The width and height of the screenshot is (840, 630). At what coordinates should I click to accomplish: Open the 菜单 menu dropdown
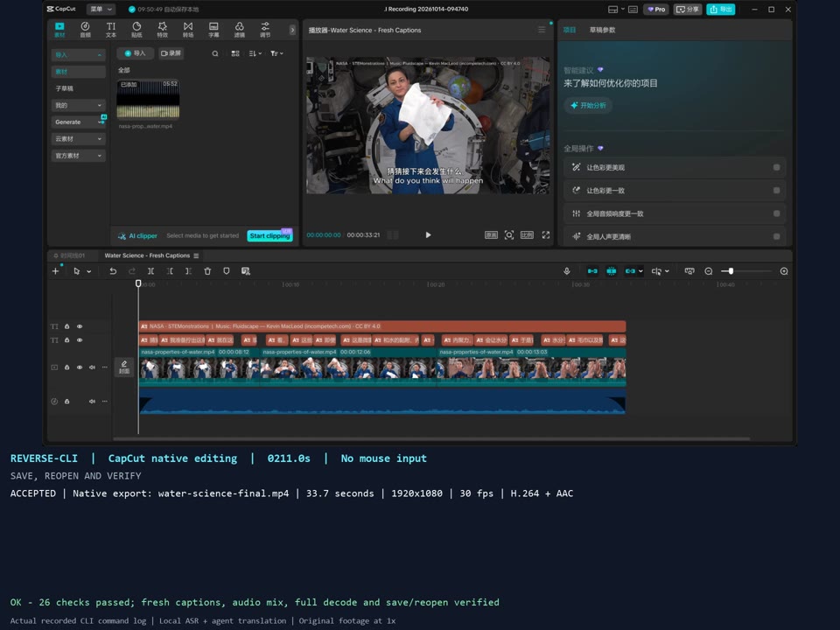click(101, 9)
